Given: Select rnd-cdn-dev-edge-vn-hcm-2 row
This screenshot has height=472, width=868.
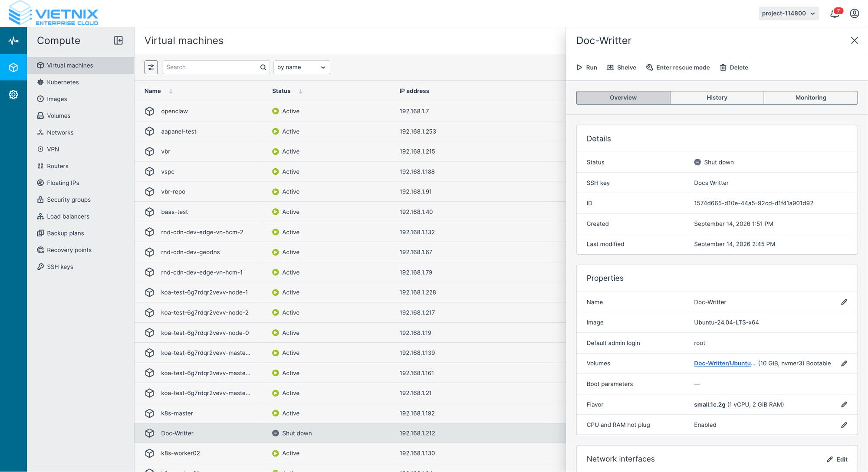Looking at the screenshot, I should (x=350, y=232).
